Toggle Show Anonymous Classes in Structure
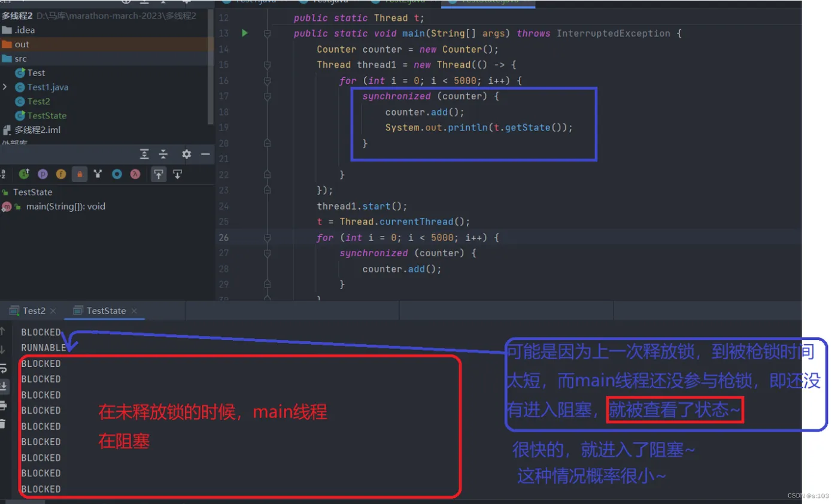 tap(98, 174)
